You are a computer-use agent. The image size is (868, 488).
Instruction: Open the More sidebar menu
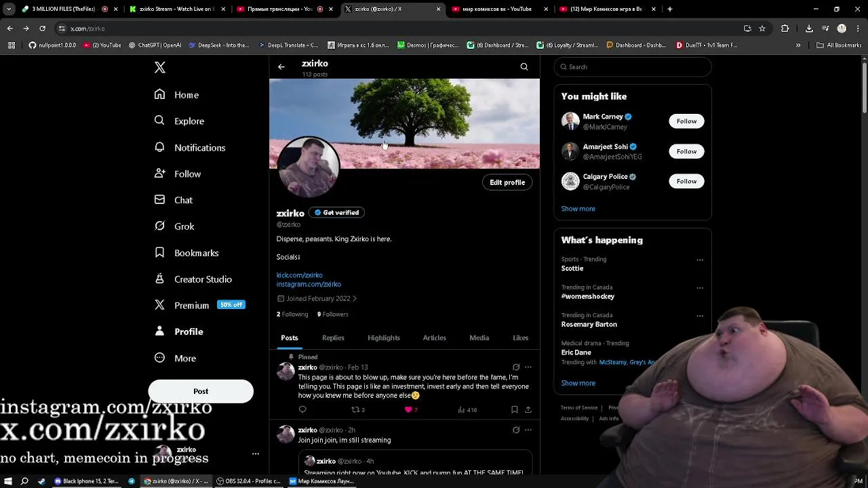coord(175,358)
